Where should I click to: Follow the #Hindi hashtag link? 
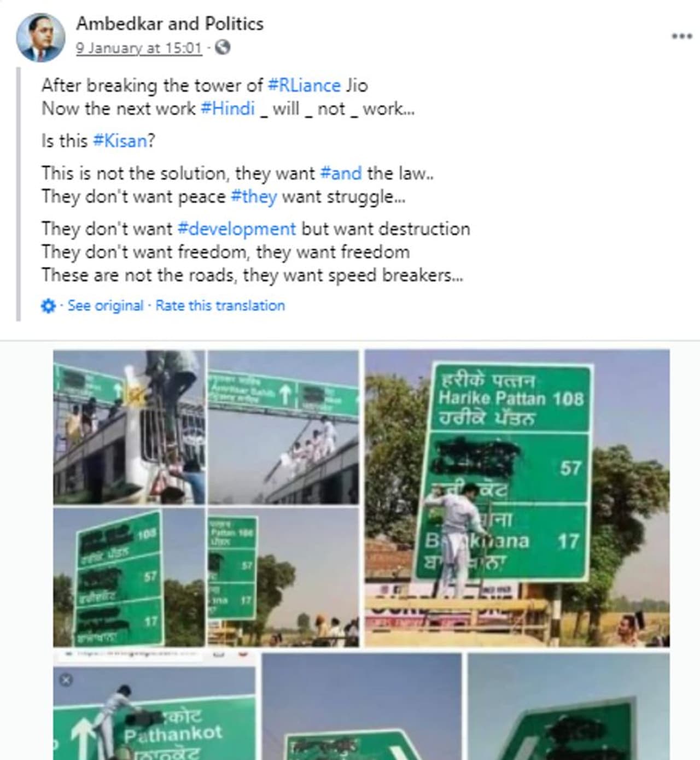coord(227,109)
